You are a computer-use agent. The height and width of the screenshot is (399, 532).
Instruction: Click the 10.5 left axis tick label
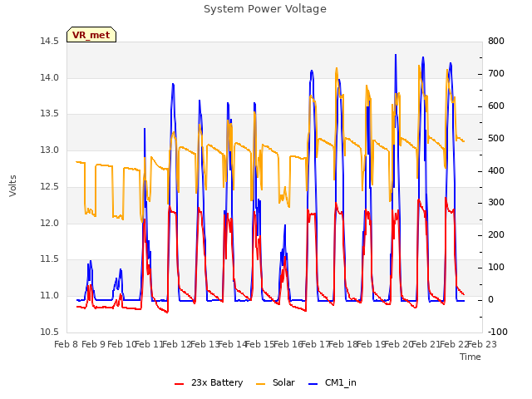pos(50,332)
